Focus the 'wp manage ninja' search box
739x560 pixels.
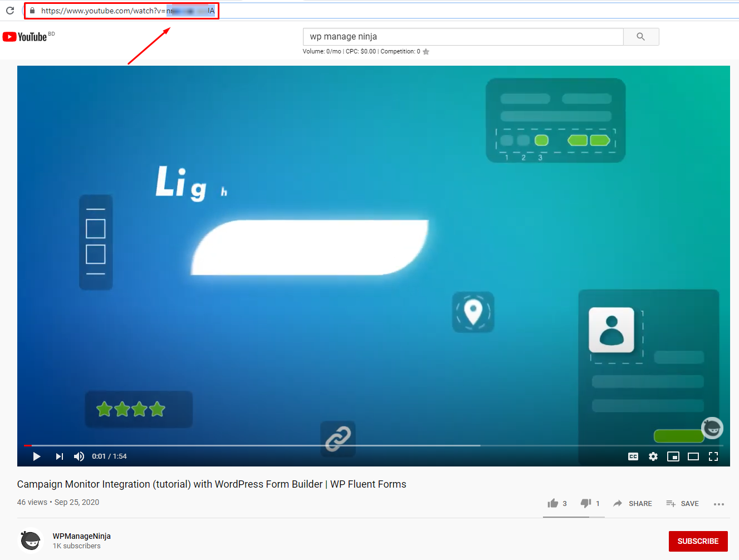[x=463, y=37]
